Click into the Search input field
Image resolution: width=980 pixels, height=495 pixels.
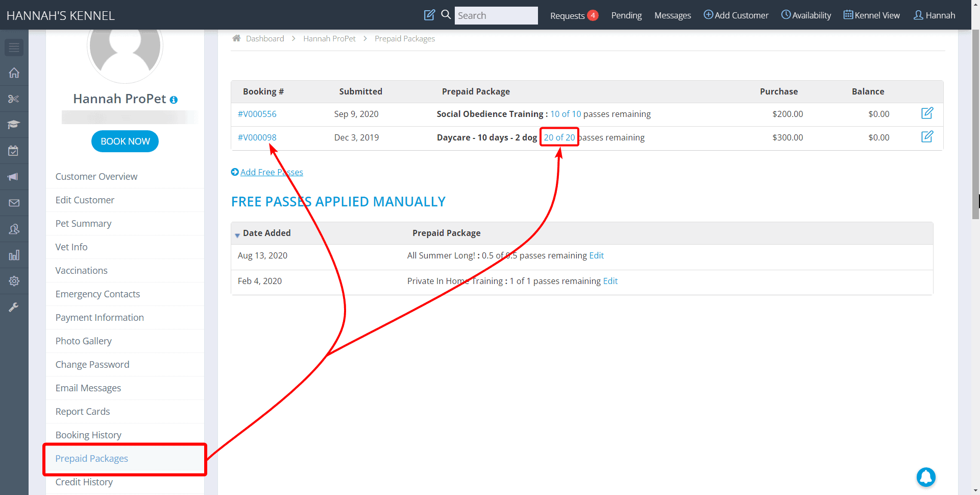pos(496,15)
